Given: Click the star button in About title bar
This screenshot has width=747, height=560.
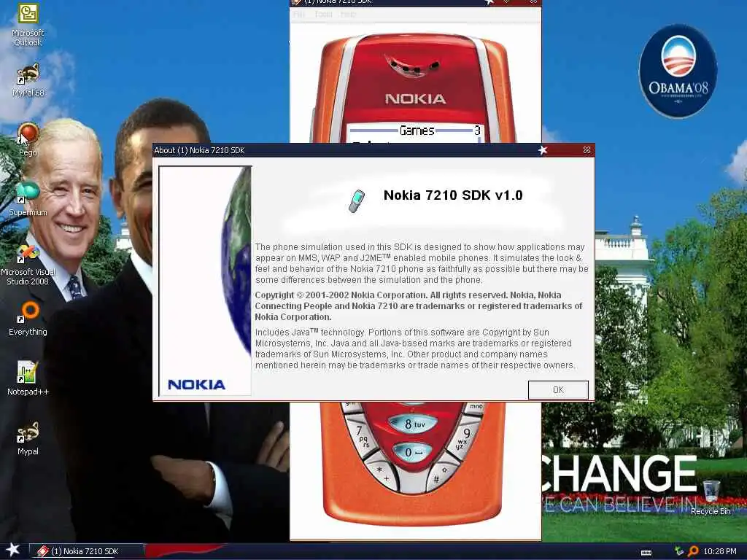Looking at the screenshot, I should click(542, 150).
